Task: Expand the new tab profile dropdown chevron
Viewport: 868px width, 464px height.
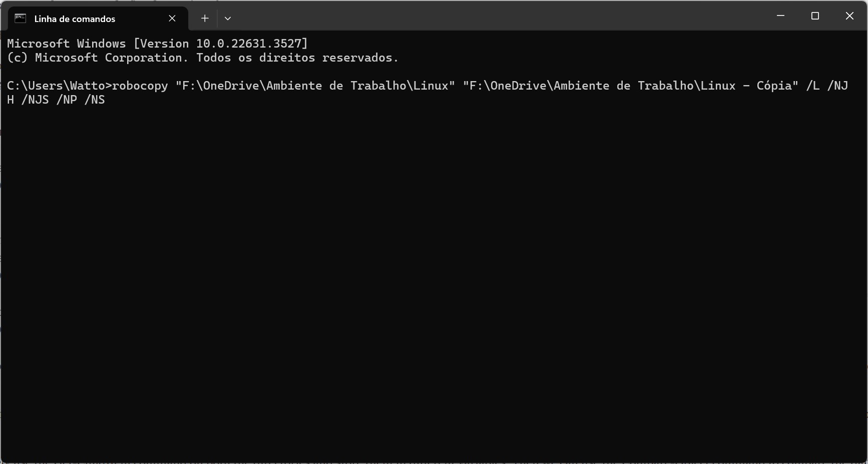Action: click(x=228, y=19)
